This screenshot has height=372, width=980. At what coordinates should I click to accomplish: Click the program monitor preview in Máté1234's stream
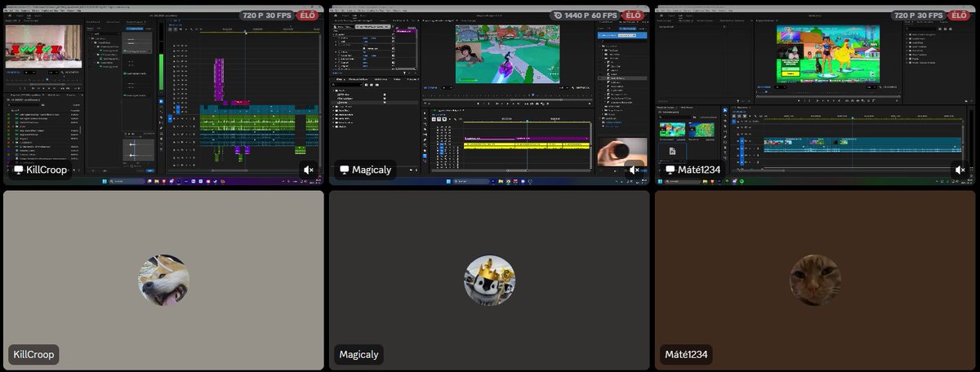point(828,53)
